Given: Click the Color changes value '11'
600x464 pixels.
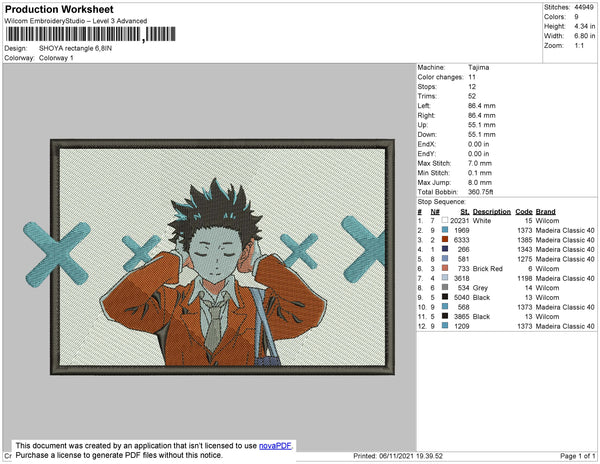Looking at the screenshot, I should [472, 77].
